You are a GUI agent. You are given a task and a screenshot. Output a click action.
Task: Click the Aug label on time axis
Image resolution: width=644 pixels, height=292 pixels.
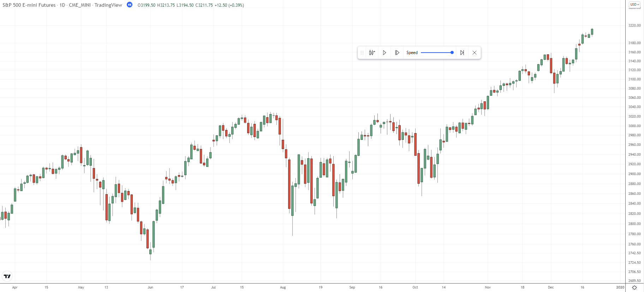(x=283, y=287)
